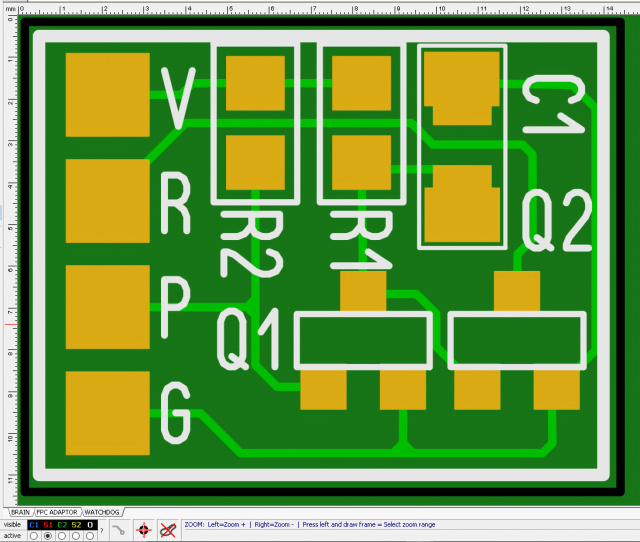Click the mm unit label in ruler corner
Image resolution: width=640 pixels, height=542 pixels.
[8, 6]
